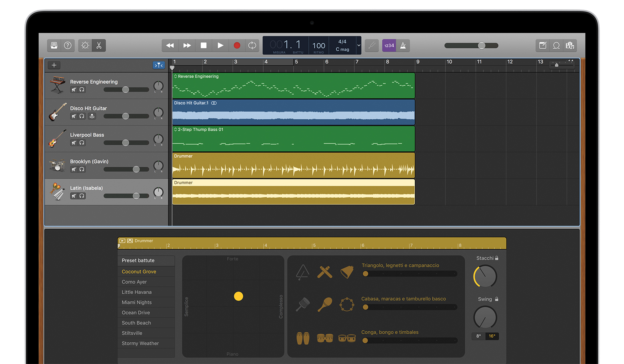Screen dimensions: 624x364
Task: Open the Library panel
Action: [54, 46]
